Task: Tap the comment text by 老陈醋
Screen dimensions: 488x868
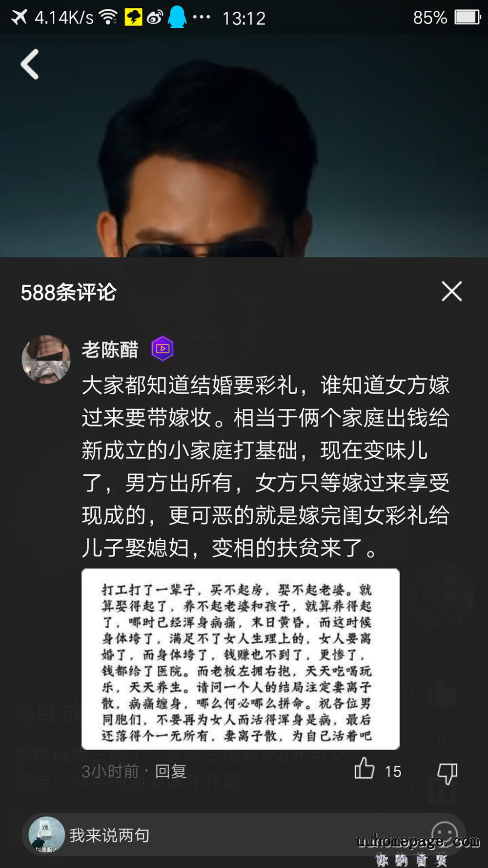Action: pyautogui.click(x=266, y=466)
